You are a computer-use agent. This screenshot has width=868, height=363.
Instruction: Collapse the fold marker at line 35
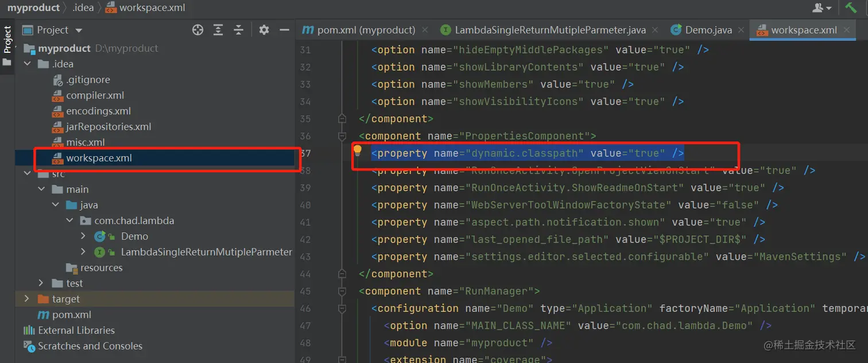point(343,119)
